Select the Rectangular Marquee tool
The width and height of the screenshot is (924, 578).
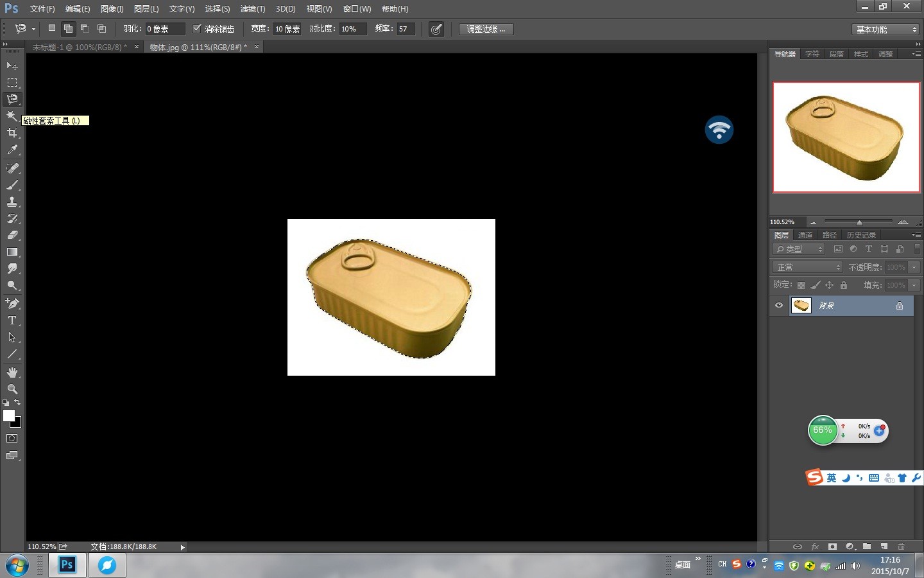[x=12, y=82]
